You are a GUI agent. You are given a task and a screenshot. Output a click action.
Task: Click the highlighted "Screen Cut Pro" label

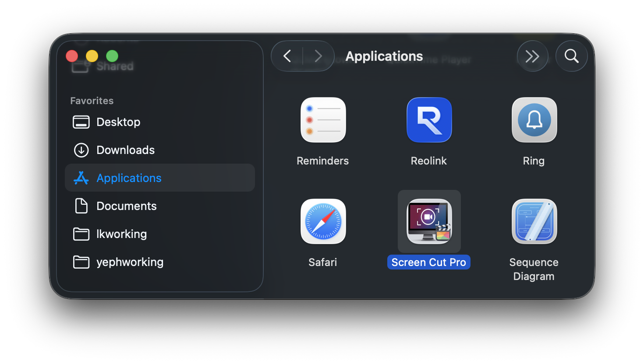coord(429,262)
